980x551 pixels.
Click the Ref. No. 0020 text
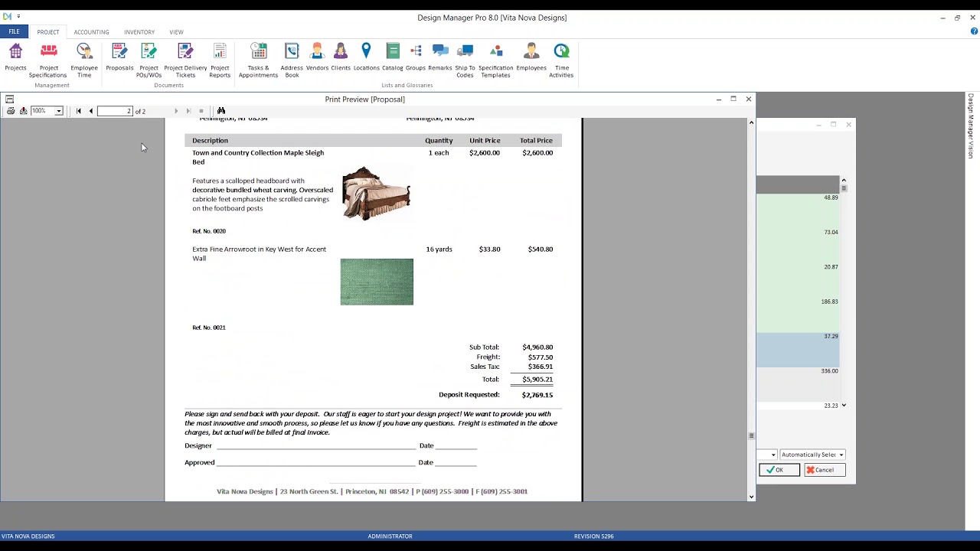tap(209, 231)
